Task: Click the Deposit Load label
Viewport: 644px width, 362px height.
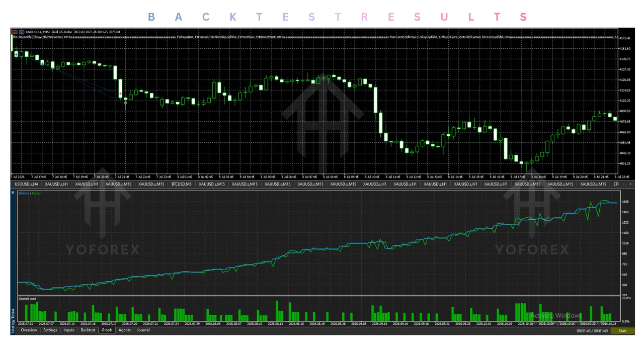Action: coord(27,299)
